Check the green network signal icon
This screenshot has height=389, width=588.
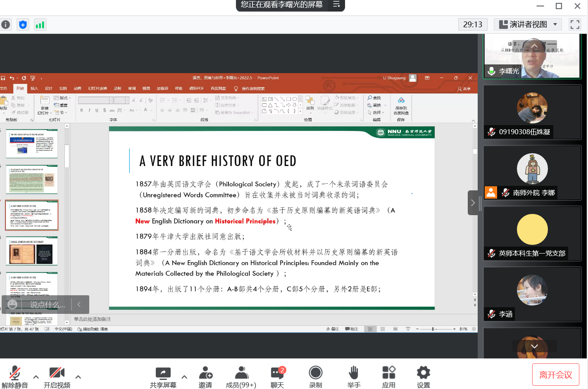pyautogui.click(x=40, y=25)
